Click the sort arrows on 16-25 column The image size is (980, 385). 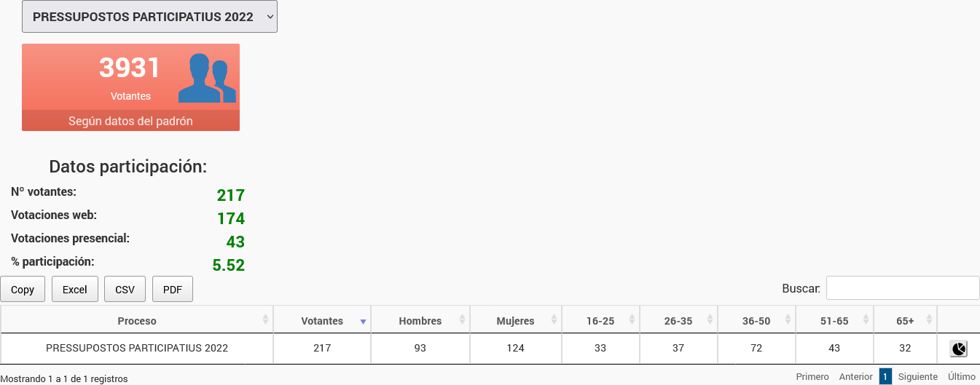[x=632, y=320]
